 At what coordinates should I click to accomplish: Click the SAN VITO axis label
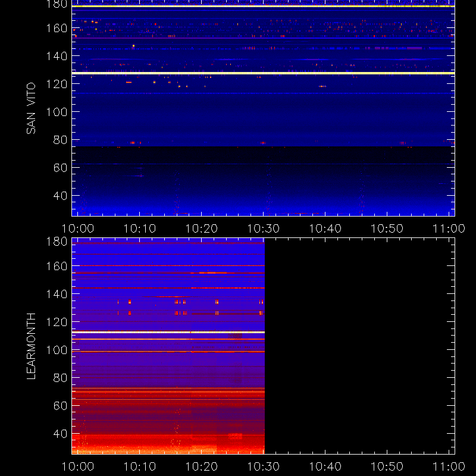coord(31,108)
